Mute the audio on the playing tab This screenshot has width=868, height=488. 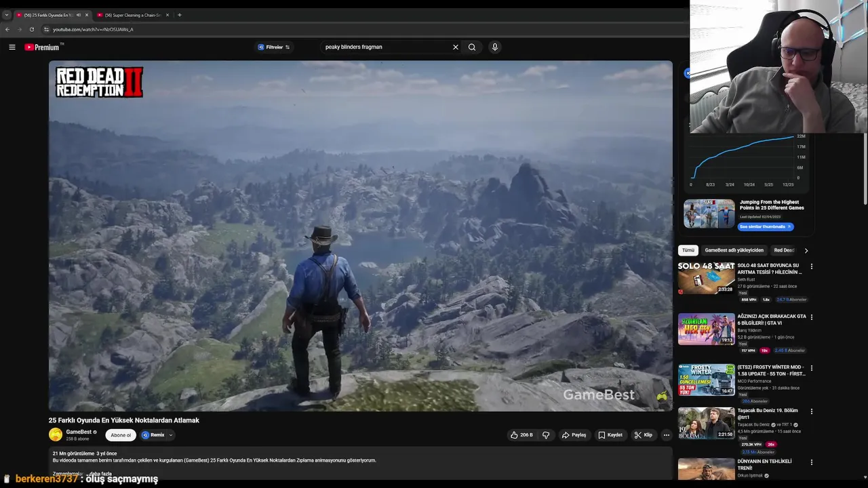tap(79, 15)
